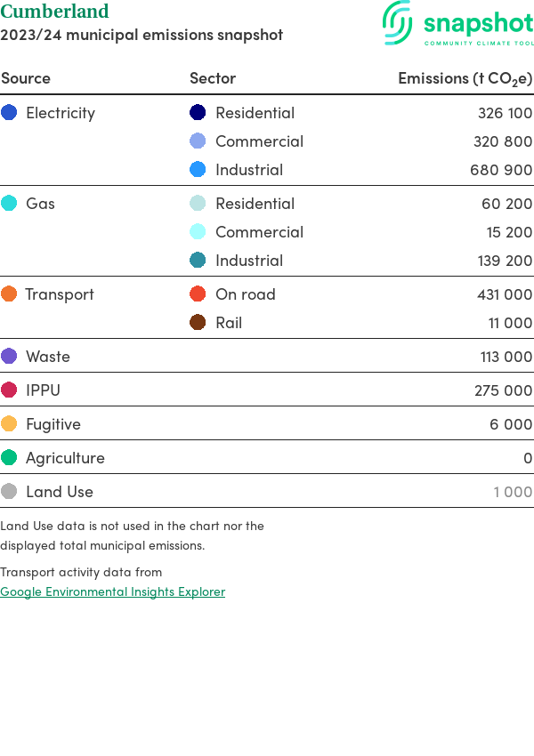Click the Agriculture source green dot
This screenshot has height=756, width=534.
9,458
